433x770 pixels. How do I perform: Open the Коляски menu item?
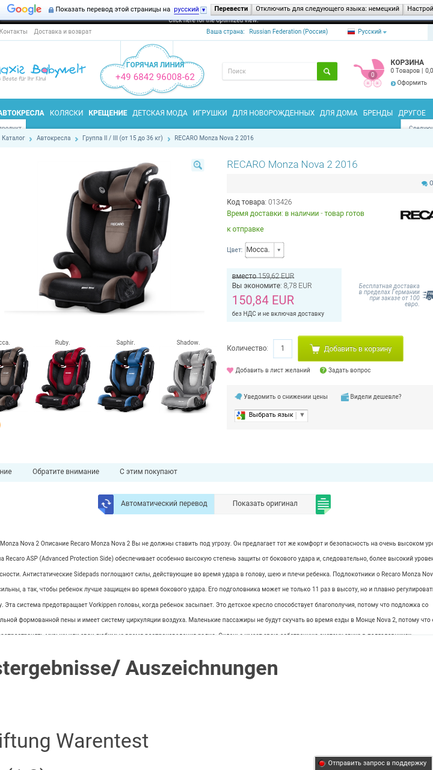coord(66,113)
